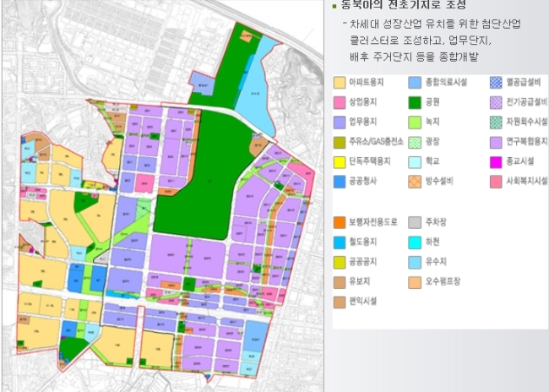This screenshot has width=549, height=392.
Task: Click the 전기공급설비 purple patterned swatch
Action: tap(496, 102)
